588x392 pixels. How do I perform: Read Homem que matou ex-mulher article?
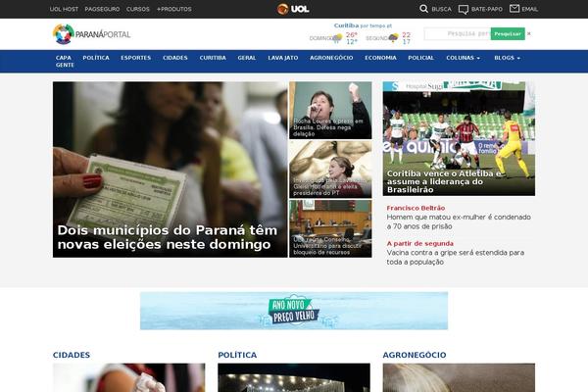[x=459, y=221]
